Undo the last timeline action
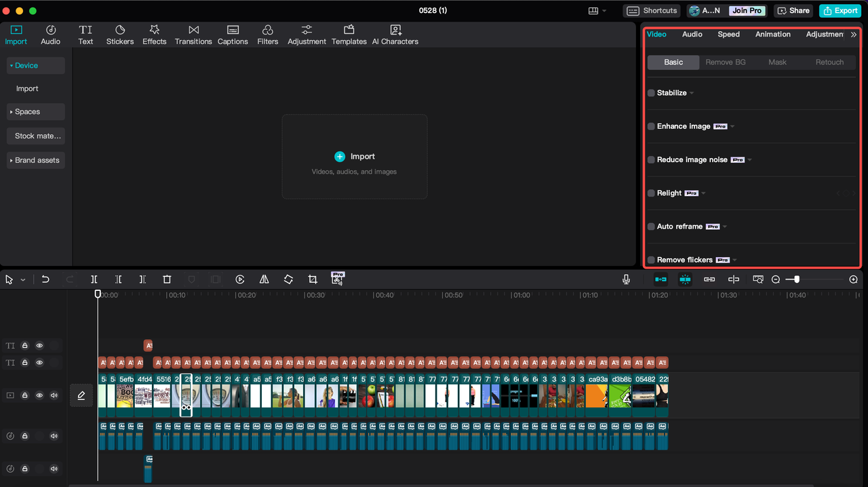Screen dimensions: 868x487 [45, 279]
